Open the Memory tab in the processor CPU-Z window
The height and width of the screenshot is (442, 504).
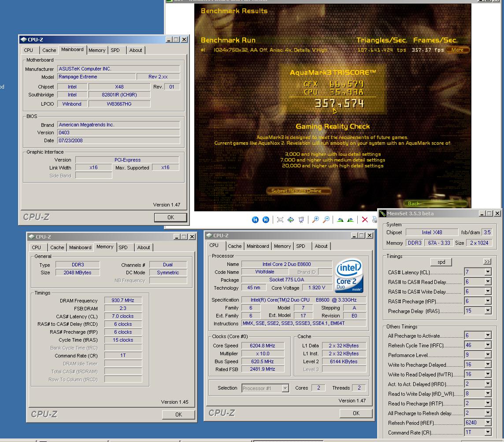click(282, 246)
